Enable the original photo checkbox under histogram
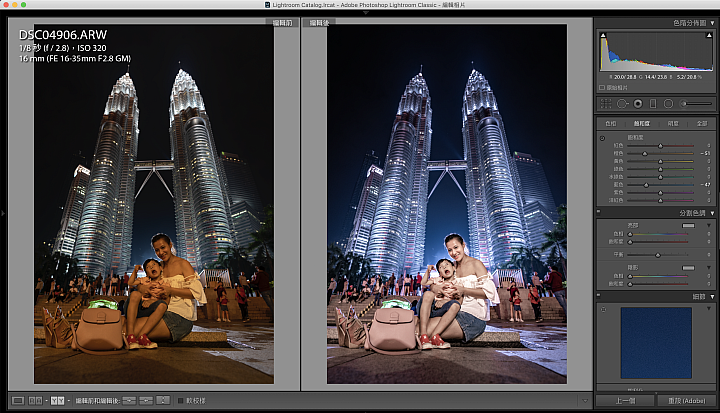Screen dimensions: 720x413 pyautogui.click(x=602, y=87)
